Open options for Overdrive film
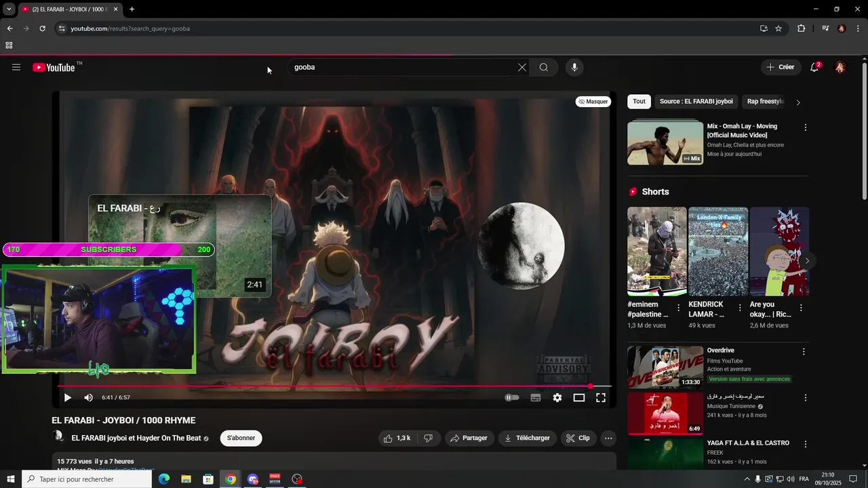Screen dimensions: 868x488 (x=804, y=352)
